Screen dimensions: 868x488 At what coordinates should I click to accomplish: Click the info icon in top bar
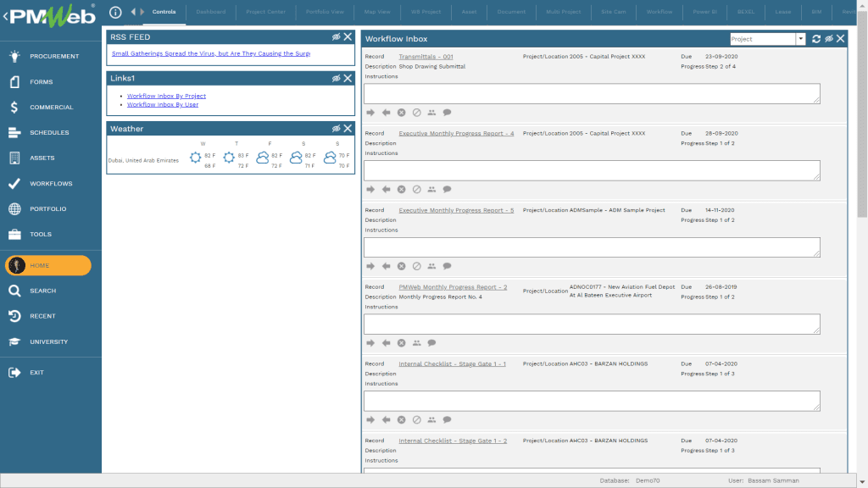coord(115,12)
